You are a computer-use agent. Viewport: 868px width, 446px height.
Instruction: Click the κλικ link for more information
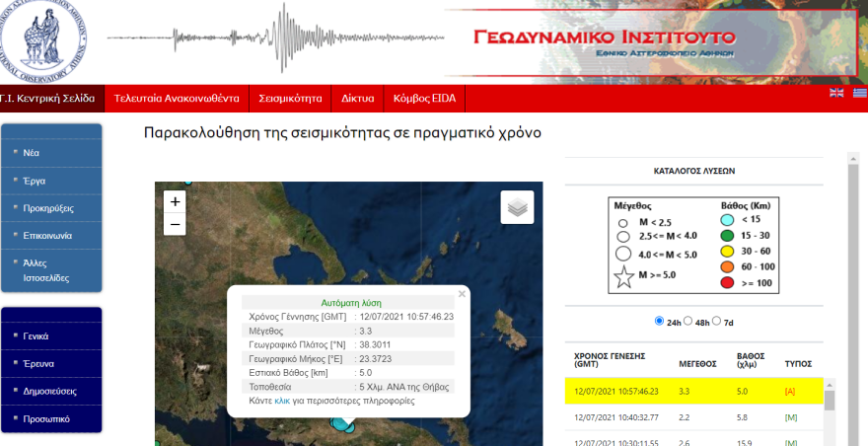coord(282,401)
